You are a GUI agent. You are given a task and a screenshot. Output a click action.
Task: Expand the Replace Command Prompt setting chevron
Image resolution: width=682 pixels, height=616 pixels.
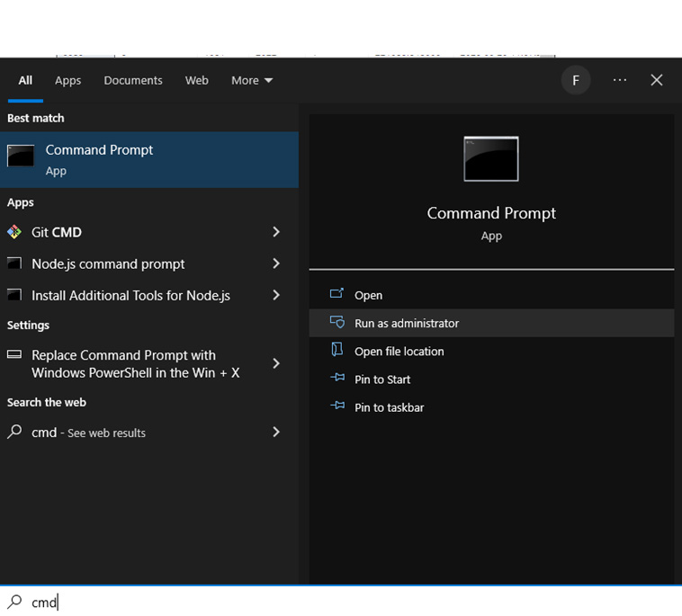275,363
